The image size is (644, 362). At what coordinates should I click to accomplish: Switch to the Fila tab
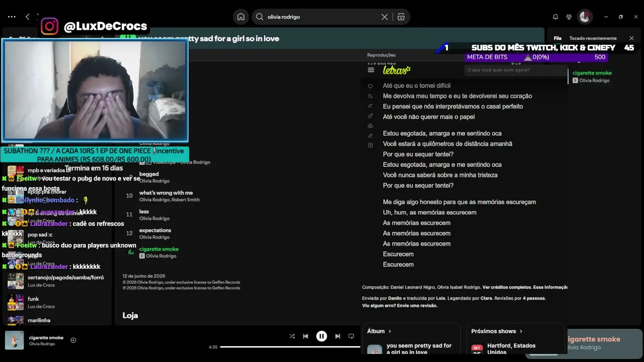(x=557, y=38)
